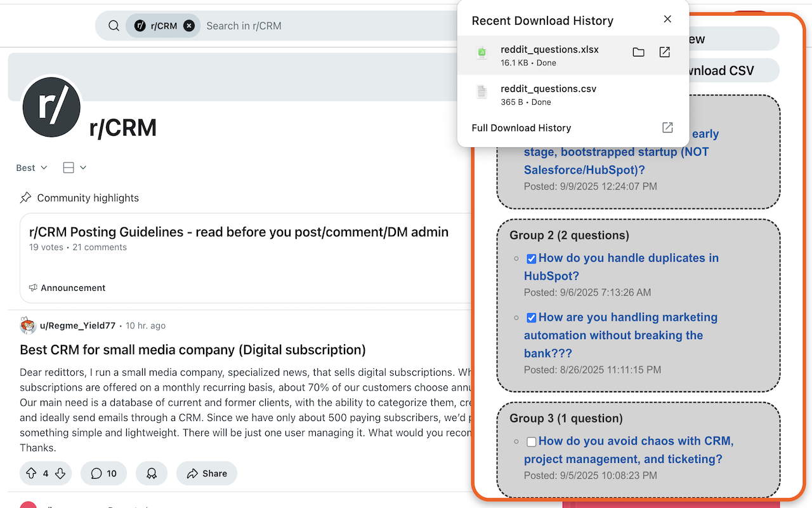Open reddit_questions.xlsx file with external icon
This screenshot has height=508, width=812.
[x=664, y=52]
